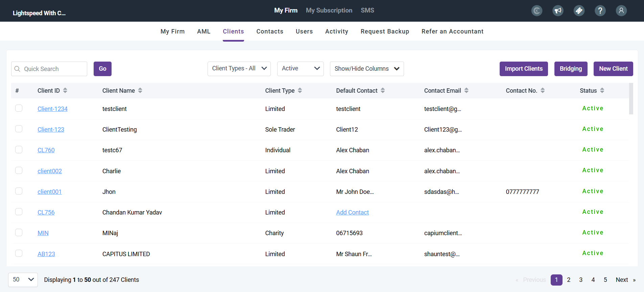
Task: Go to the Users tab
Action: pyautogui.click(x=304, y=31)
